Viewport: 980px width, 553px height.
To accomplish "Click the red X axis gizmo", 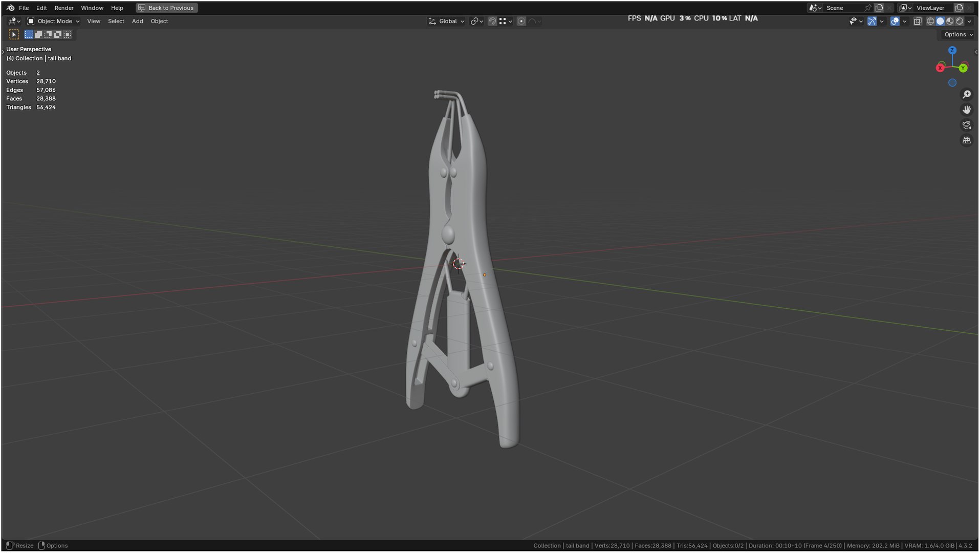I will tap(940, 68).
